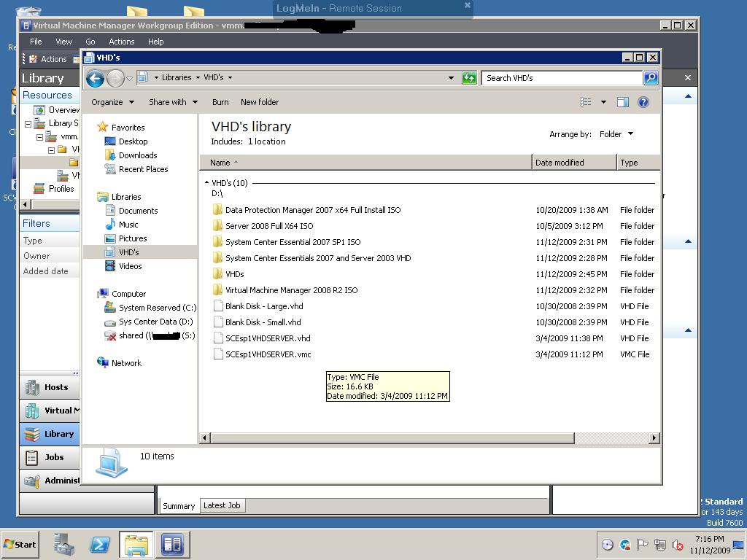Open the Hosts view in Virtual Machine Manager

(50, 387)
